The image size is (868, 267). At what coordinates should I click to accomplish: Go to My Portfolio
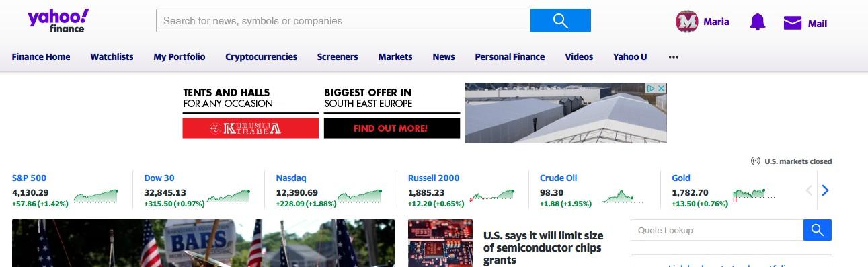(180, 57)
